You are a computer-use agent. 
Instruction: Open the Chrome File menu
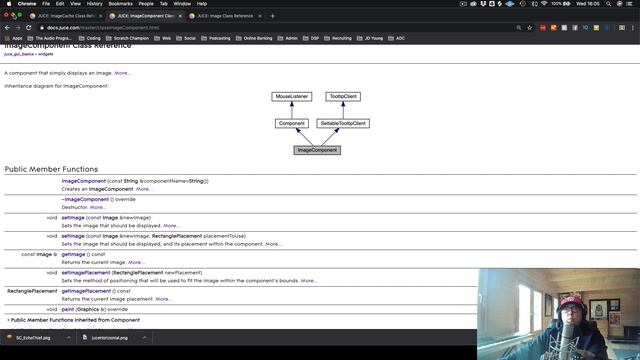coord(46,4)
